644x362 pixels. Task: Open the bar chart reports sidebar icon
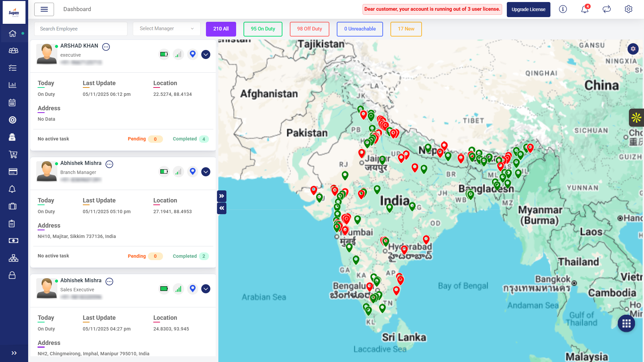(x=12, y=85)
